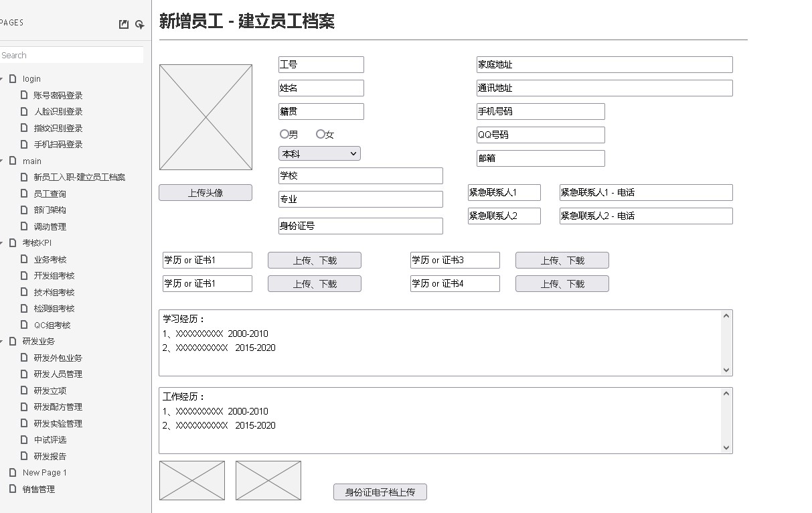Open the 部门架构 page
The width and height of the screenshot is (812, 513).
[50, 210]
